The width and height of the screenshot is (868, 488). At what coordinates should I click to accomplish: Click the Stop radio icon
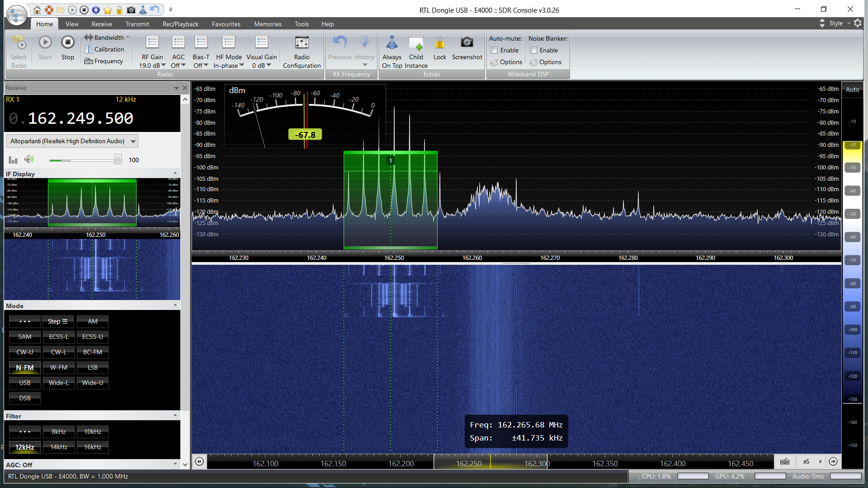tap(67, 42)
